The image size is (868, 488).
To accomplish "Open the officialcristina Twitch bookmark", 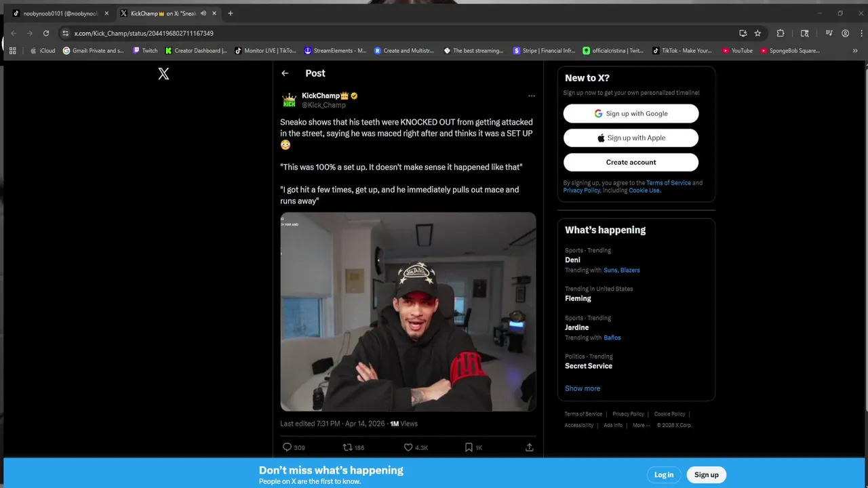I will point(613,51).
